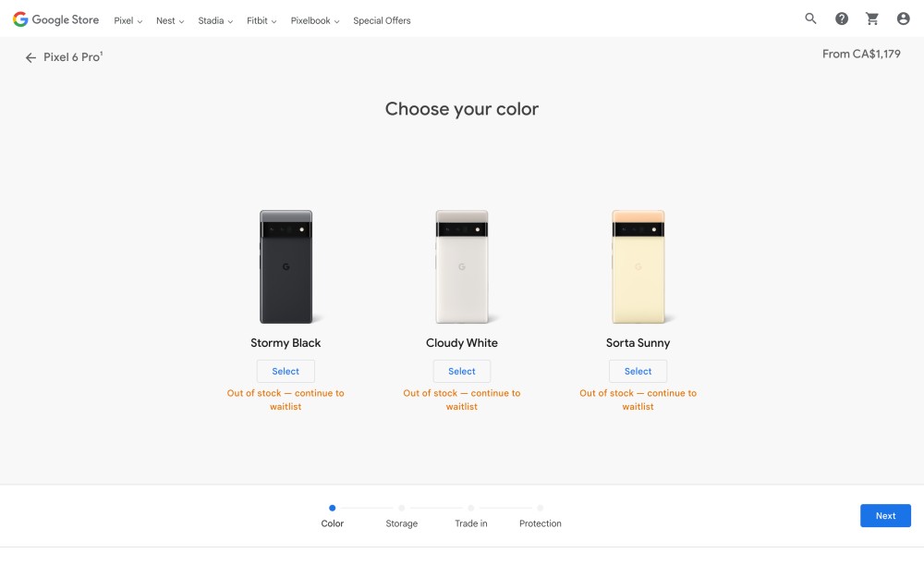The height and width of the screenshot is (578, 924).
Task: Select the Sorta Sunny color
Action: [x=638, y=371]
